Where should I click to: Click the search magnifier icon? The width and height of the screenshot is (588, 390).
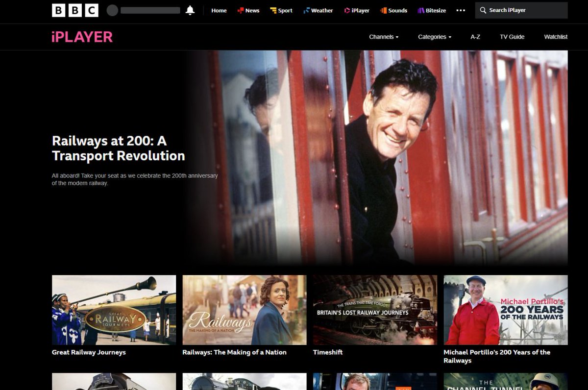click(x=483, y=10)
